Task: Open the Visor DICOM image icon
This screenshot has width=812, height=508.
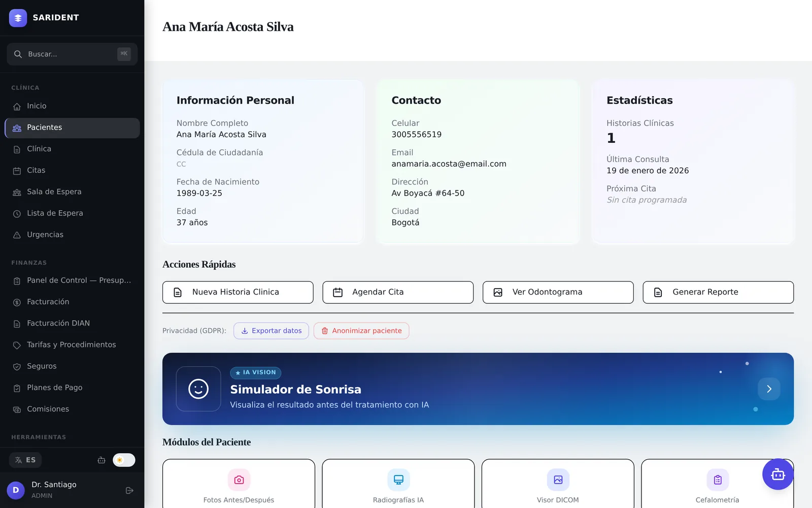Action: coord(558,480)
